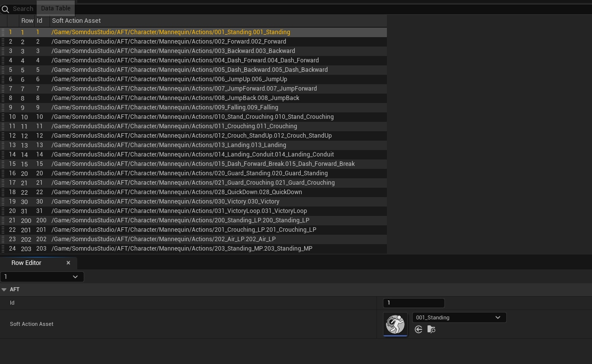592x364 pixels.
Task: Use selected asset from Content Browser arrow
Action: click(419, 329)
